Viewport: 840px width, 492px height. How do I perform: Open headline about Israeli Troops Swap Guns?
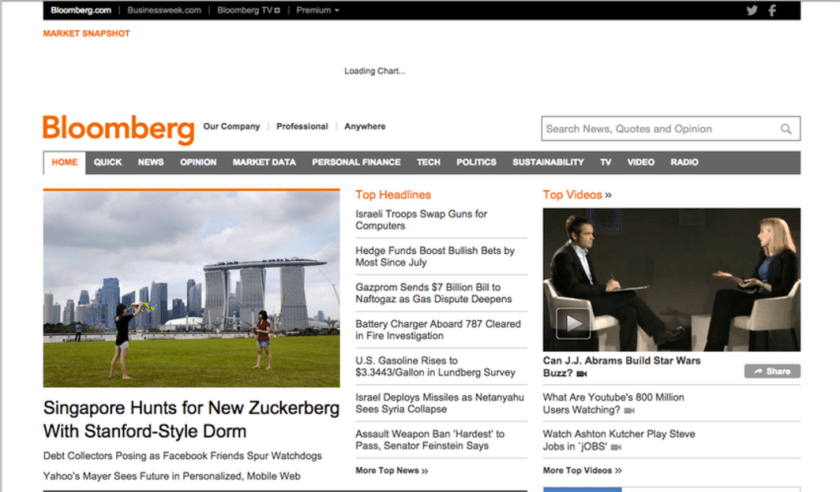click(421, 220)
